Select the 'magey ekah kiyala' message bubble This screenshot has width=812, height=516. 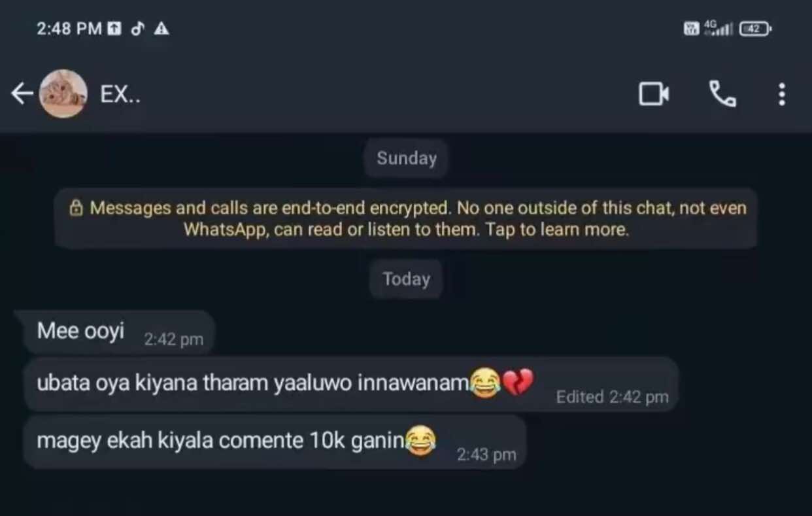tap(275, 442)
